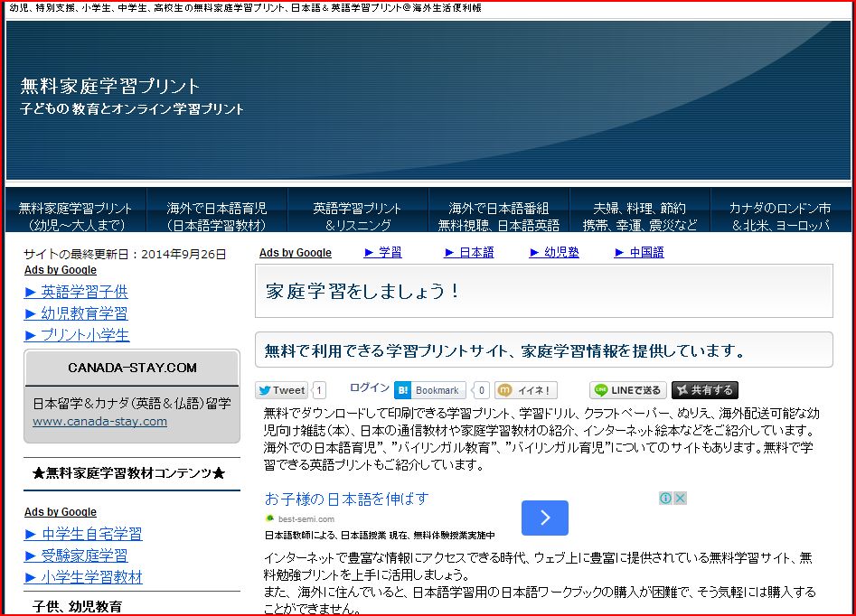The image size is (856, 616).
Task: Click the mixi イイネ! button
Action: click(526, 390)
